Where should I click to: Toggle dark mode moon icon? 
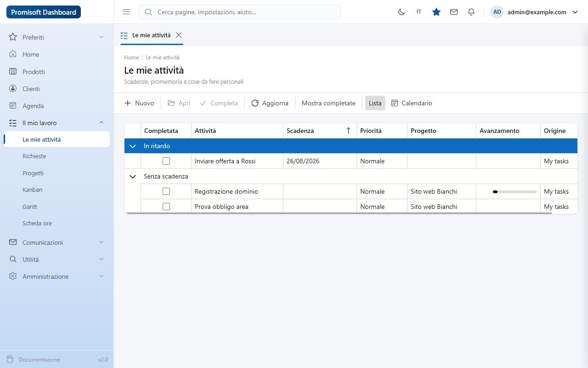coord(401,12)
